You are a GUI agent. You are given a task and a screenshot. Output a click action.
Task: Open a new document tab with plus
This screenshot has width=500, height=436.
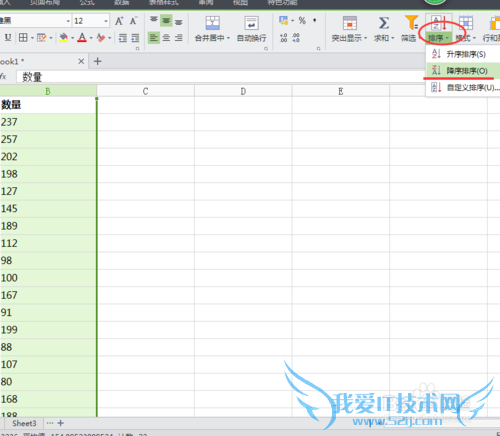pos(98,61)
